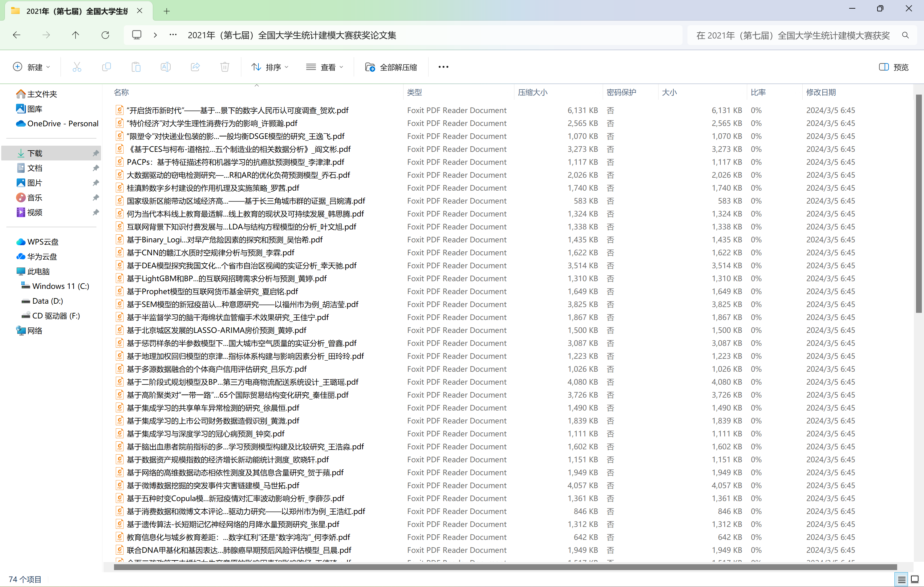Switch to details list view layout
This screenshot has height=587, width=924.
coord(901,579)
